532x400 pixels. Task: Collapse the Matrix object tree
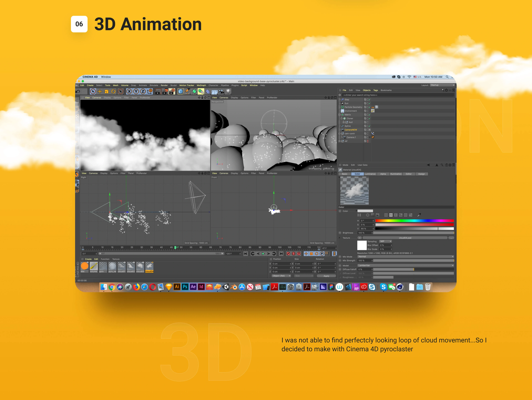[340, 115]
